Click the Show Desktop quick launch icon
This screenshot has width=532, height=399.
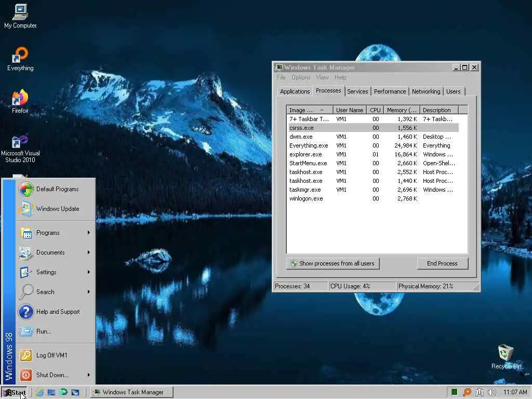click(x=51, y=392)
